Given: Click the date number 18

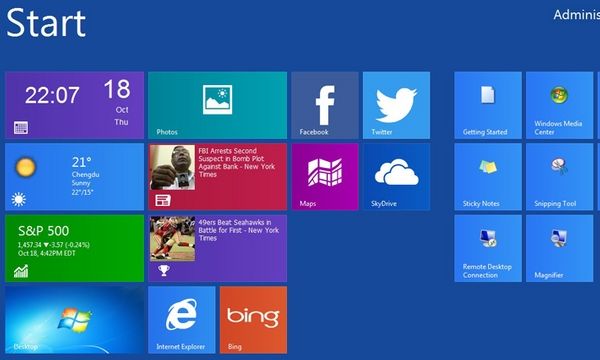Looking at the screenshot, I should click(x=117, y=89).
